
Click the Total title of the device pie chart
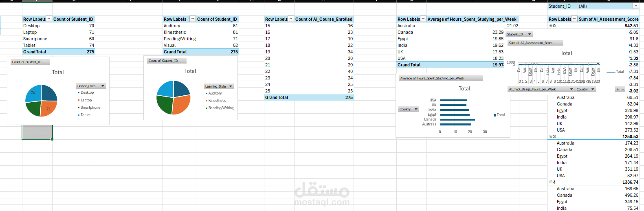pos(58,72)
